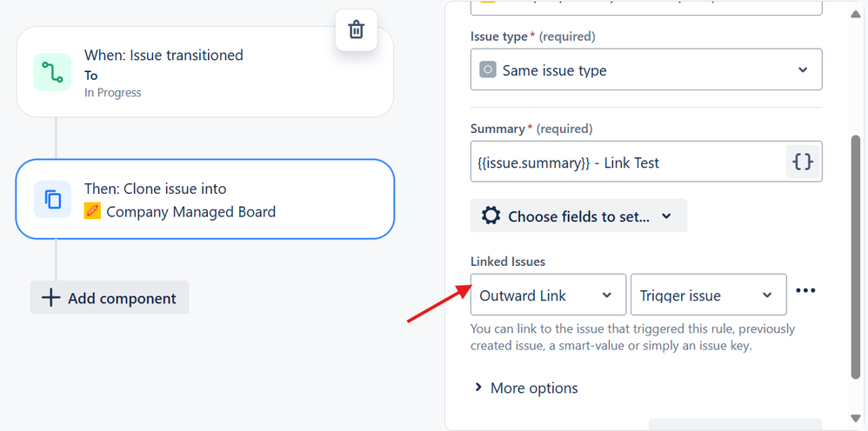The height and width of the screenshot is (431, 868).
Task: Click the curly braces smart value button
Action: 804,162
